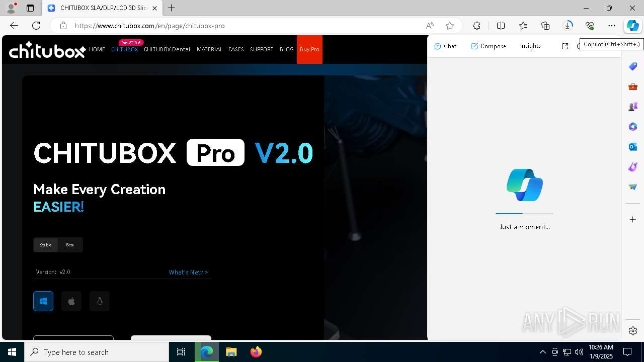The width and height of the screenshot is (644, 362).
Task: Follow the What's New link
Action: pyautogui.click(x=188, y=272)
